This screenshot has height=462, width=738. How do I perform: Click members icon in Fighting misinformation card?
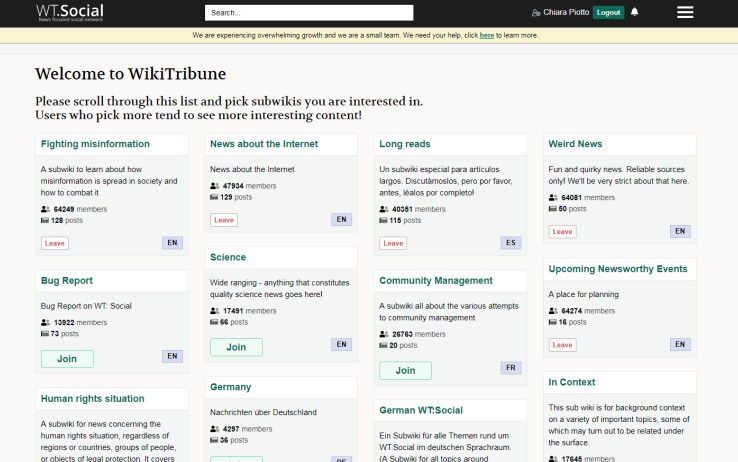click(x=45, y=209)
